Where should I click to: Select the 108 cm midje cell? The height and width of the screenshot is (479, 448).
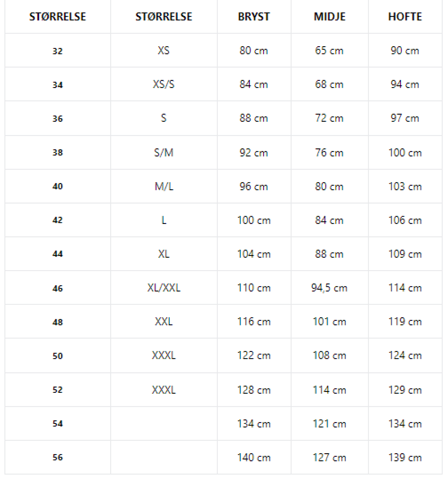(329, 356)
